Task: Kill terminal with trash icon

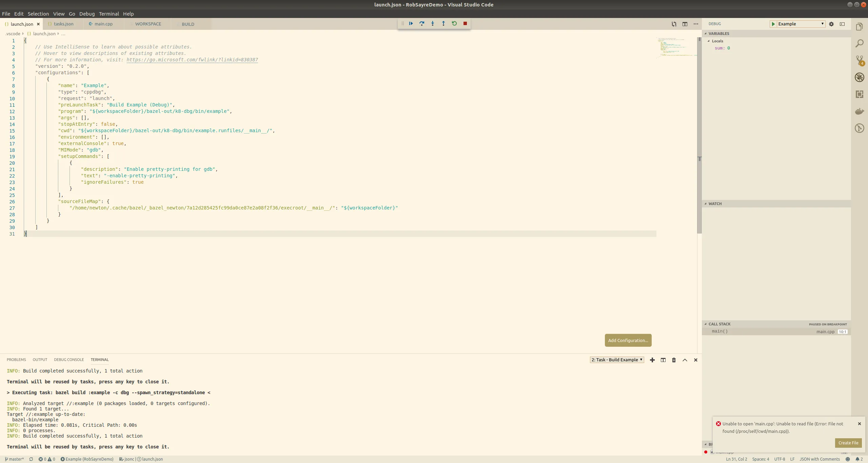Action: (674, 360)
